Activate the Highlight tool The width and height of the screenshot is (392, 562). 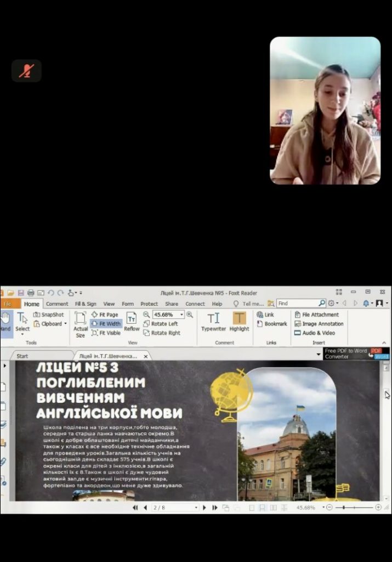point(239,321)
